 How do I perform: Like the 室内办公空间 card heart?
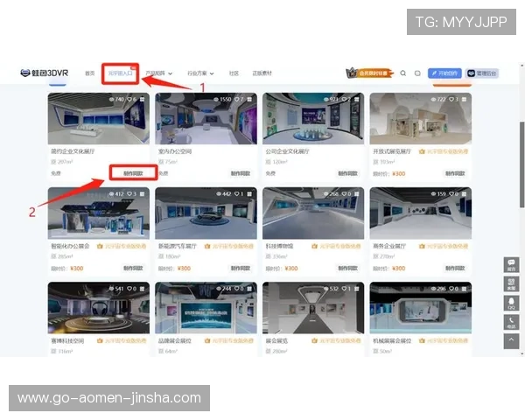(x=239, y=100)
